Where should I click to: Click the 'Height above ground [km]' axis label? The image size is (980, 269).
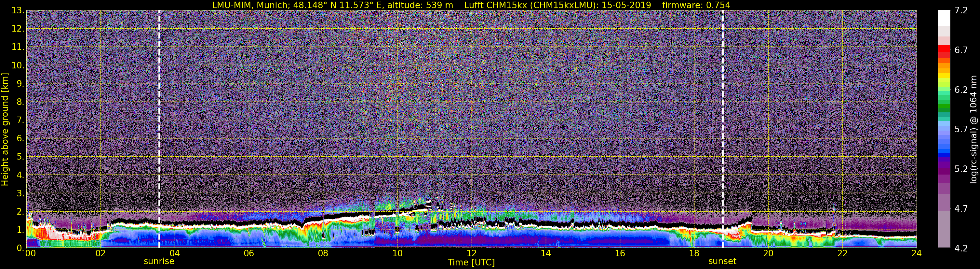tap(5, 130)
